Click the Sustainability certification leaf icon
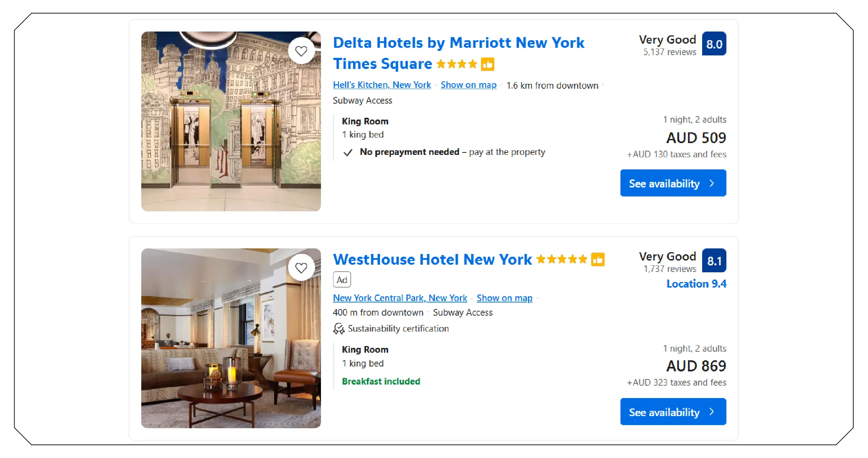The height and width of the screenshot is (458, 868). (339, 328)
